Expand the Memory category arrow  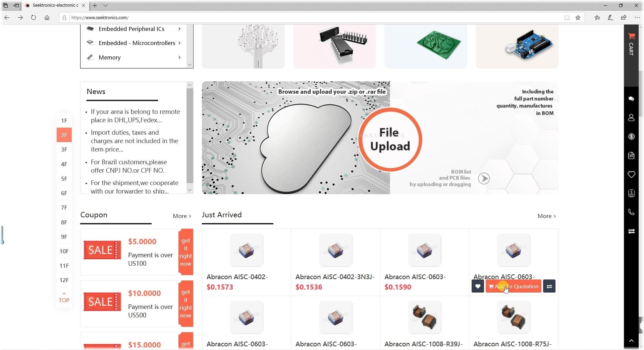(x=179, y=57)
